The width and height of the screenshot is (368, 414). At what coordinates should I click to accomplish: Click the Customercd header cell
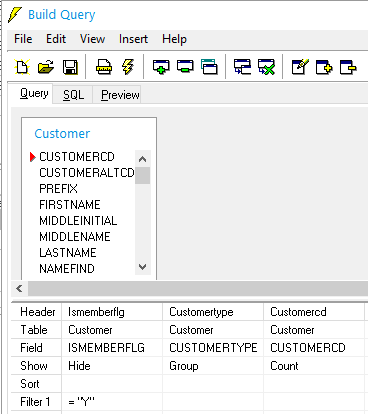point(314,312)
